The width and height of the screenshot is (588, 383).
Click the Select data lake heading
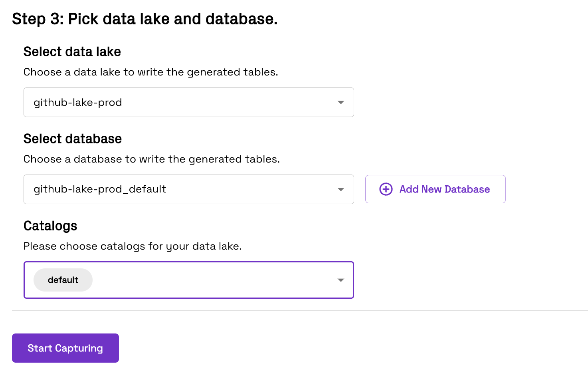(x=72, y=52)
